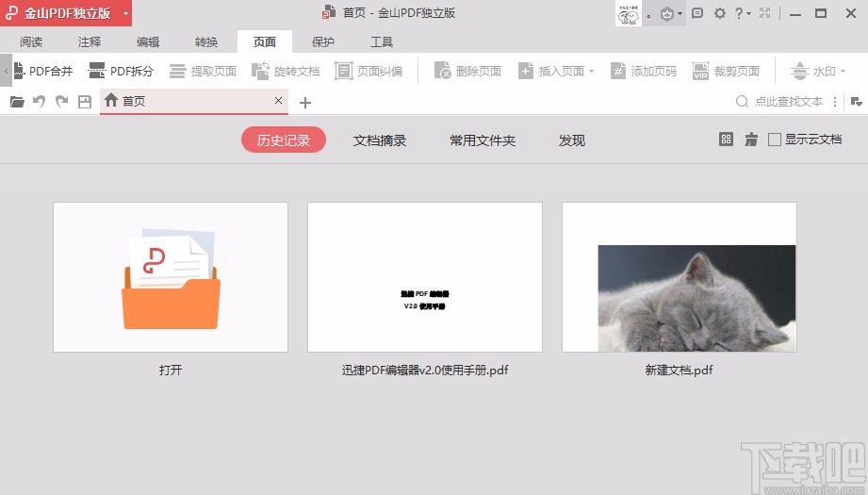Select 提取页面 extract pages tool
868x495 pixels.
pyautogui.click(x=203, y=71)
